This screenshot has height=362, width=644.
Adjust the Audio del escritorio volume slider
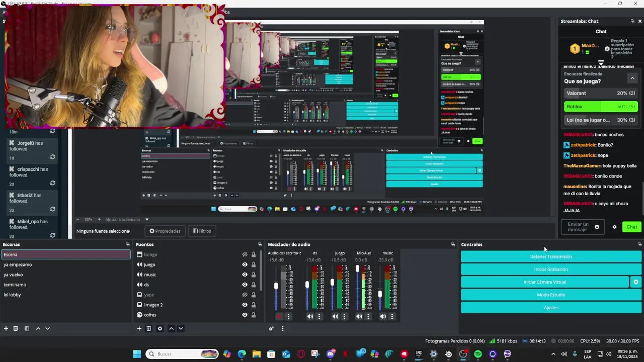click(x=276, y=287)
